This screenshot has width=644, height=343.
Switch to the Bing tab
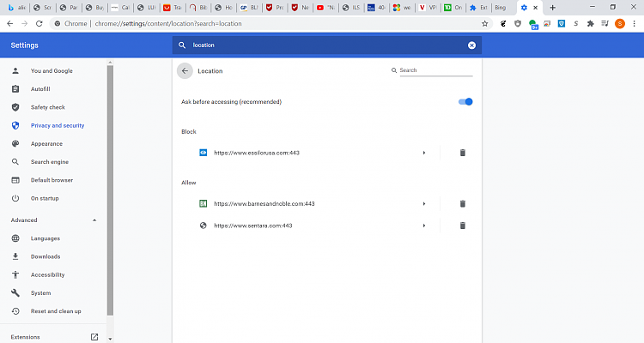coord(501,8)
